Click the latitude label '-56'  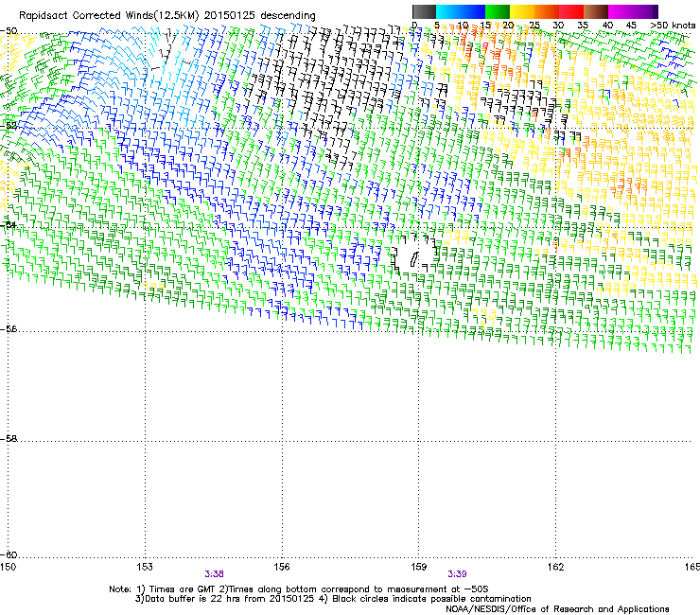[9, 329]
